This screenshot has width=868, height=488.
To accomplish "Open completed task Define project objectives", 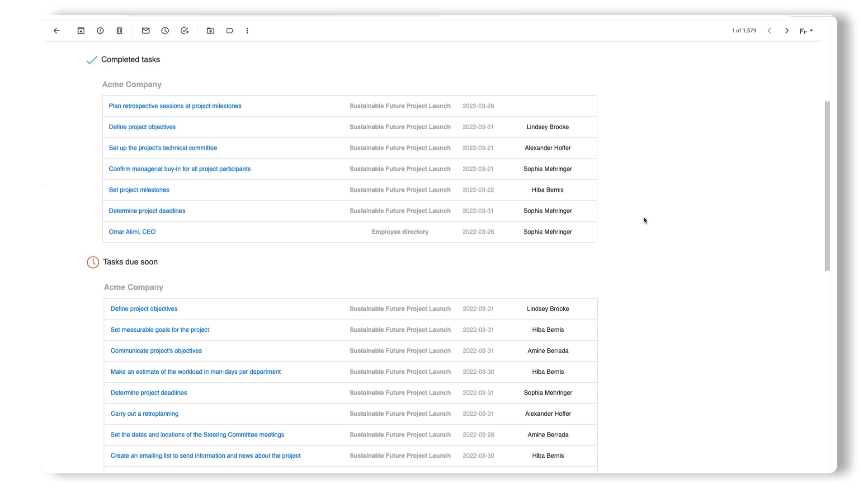I will tap(142, 127).
